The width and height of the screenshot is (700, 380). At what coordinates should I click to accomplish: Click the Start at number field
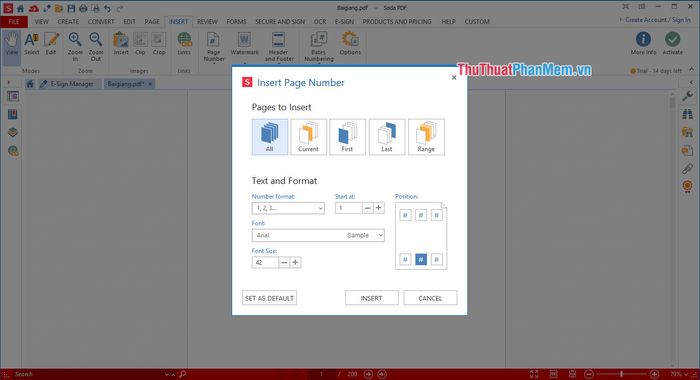pos(348,208)
